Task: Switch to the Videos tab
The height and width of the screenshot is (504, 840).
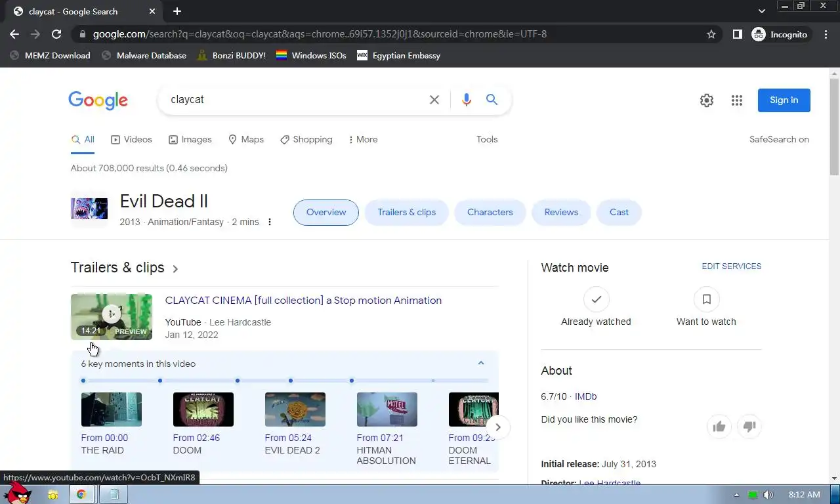Action: (131, 140)
